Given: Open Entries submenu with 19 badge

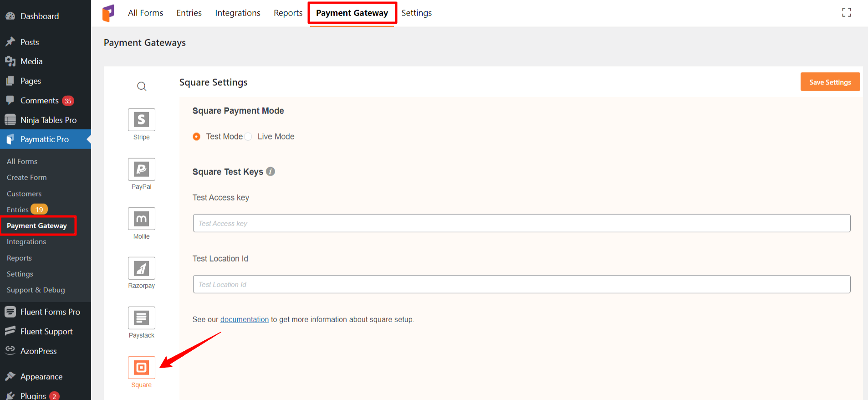Looking at the screenshot, I should [x=26, y=210].
